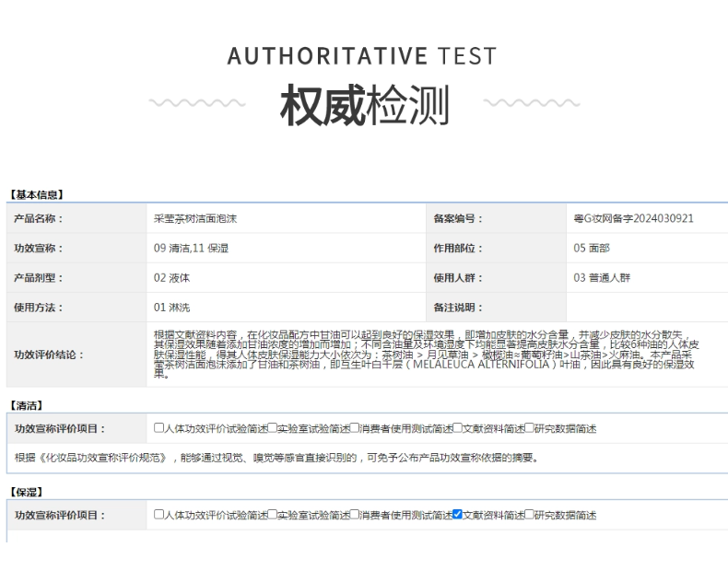The width and height of the screenshot is (728, 582).
Task: Click the product name 采莹茶树洁面泡沫
Action: point(196,219)
